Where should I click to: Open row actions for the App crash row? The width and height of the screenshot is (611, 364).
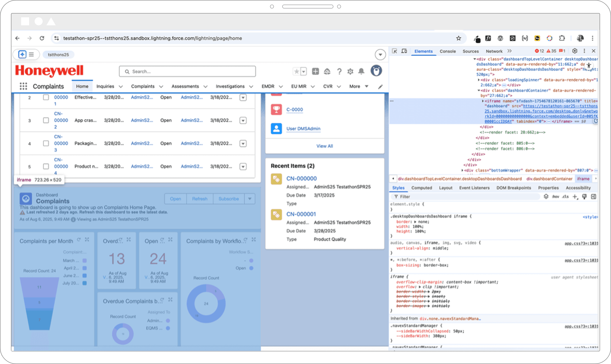243,120
